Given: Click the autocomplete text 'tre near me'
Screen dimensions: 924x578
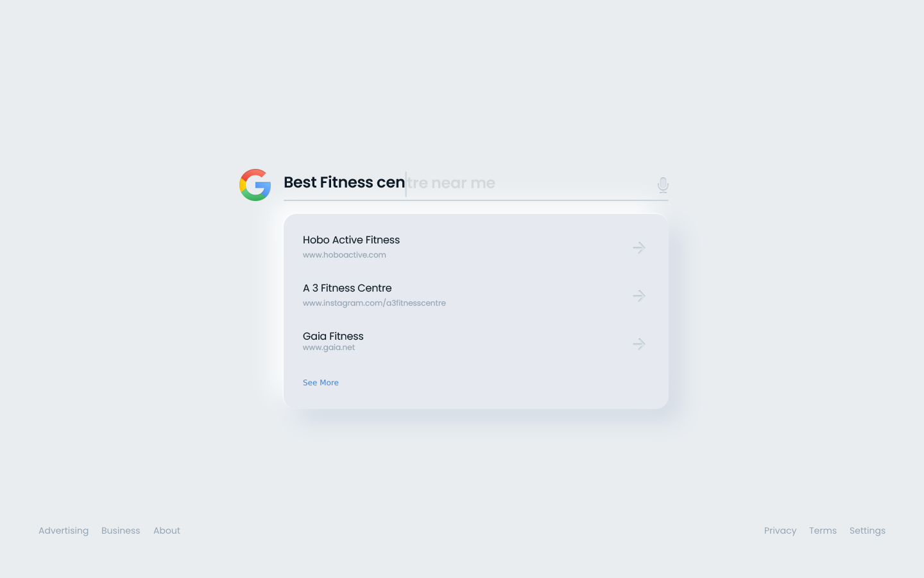Looking at the screenshot, I should coord(452,183).
